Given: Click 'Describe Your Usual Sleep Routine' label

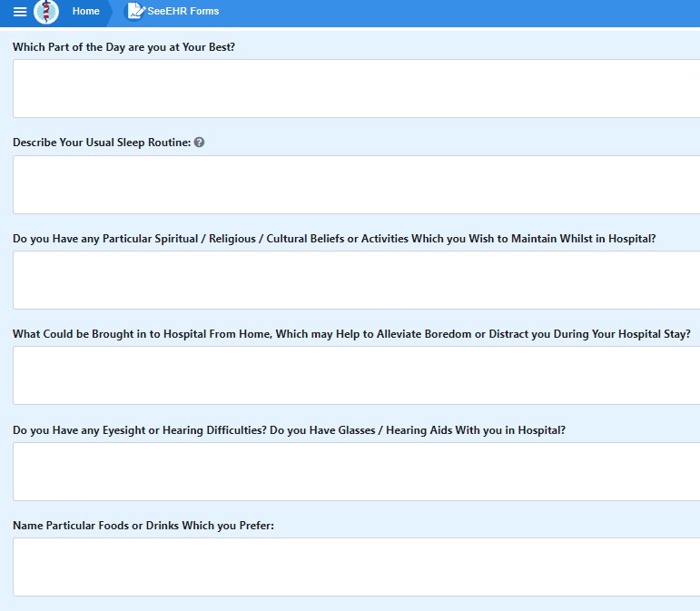Looking at the screenshot, I should point(102,143).
